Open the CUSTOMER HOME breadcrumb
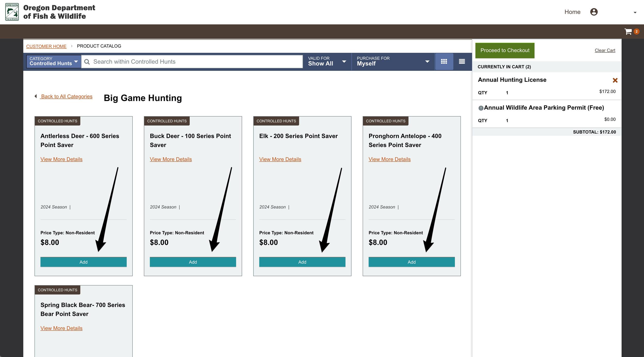 [46, 46]
